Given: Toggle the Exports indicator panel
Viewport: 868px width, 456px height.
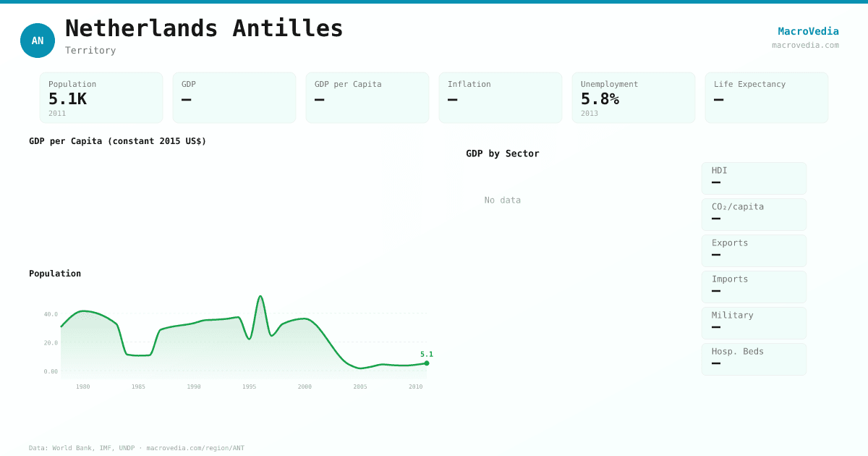Looking at the screenshot, I should tap(754, 250).
